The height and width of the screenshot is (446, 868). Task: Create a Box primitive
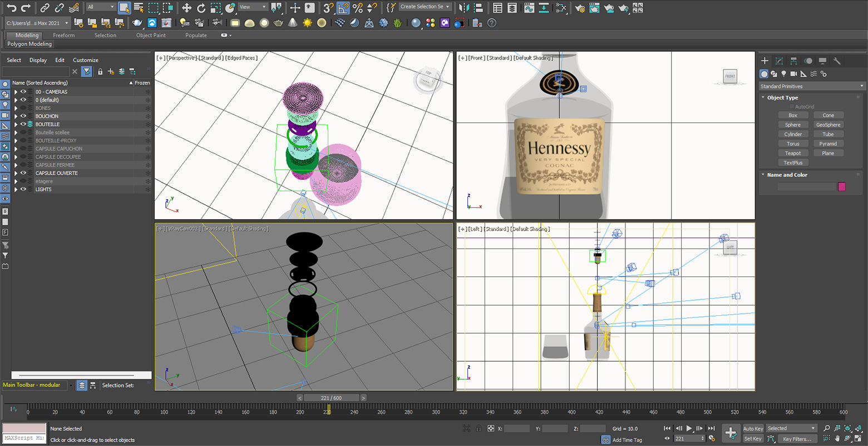tap(793, 115)
